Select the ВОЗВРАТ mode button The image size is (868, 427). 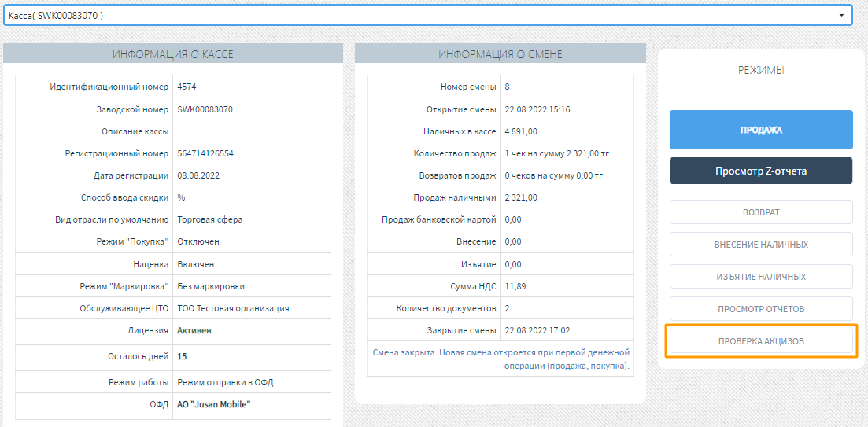coord(761,212)
